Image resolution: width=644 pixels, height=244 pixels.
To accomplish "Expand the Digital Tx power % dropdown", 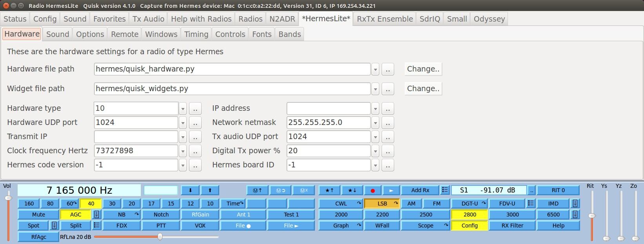I will coord(375,151).
